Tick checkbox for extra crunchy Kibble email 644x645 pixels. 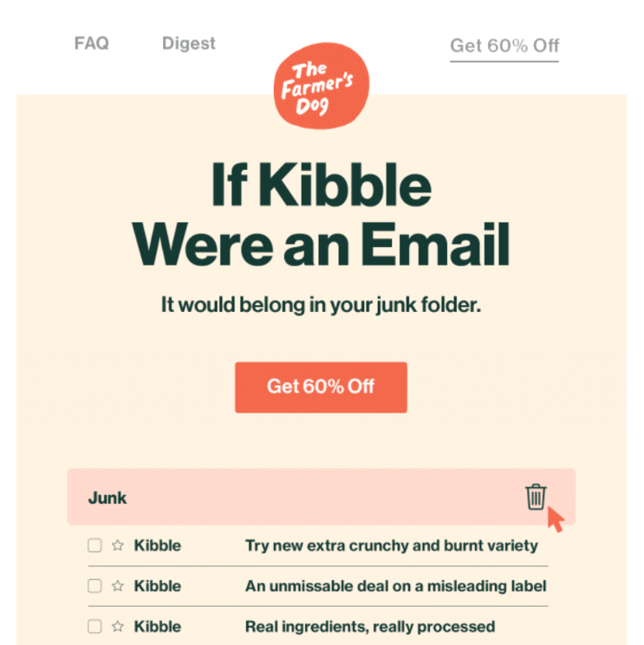94,546
